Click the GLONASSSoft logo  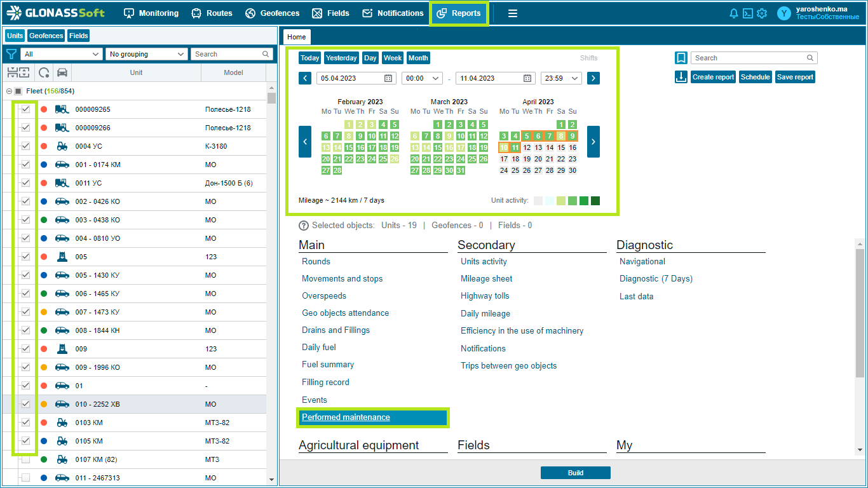point(56,13)
